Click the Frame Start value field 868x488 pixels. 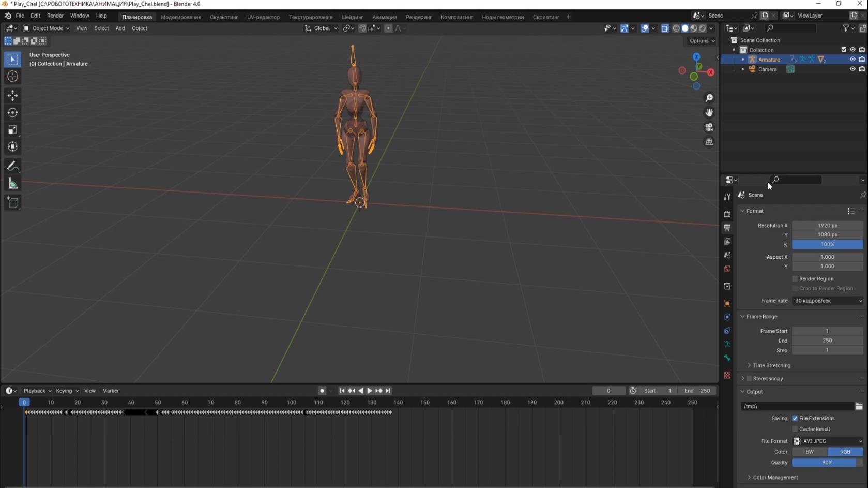coord(828,331)
